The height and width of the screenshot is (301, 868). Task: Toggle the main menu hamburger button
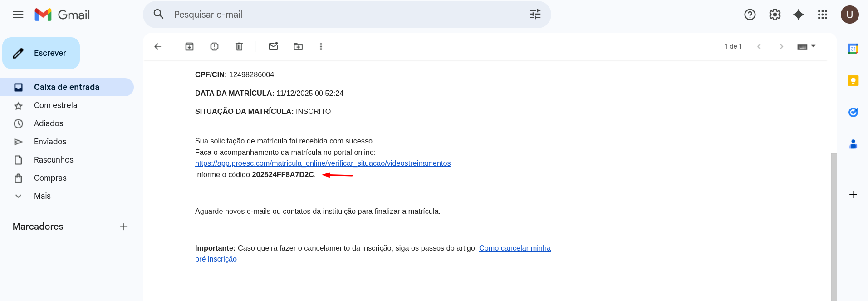tap(18, 15)
